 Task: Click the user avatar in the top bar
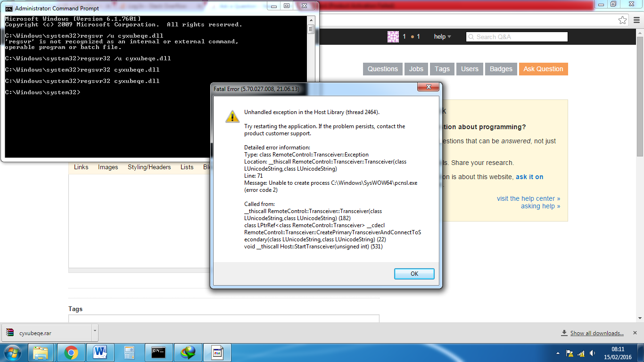click(393, 37)
